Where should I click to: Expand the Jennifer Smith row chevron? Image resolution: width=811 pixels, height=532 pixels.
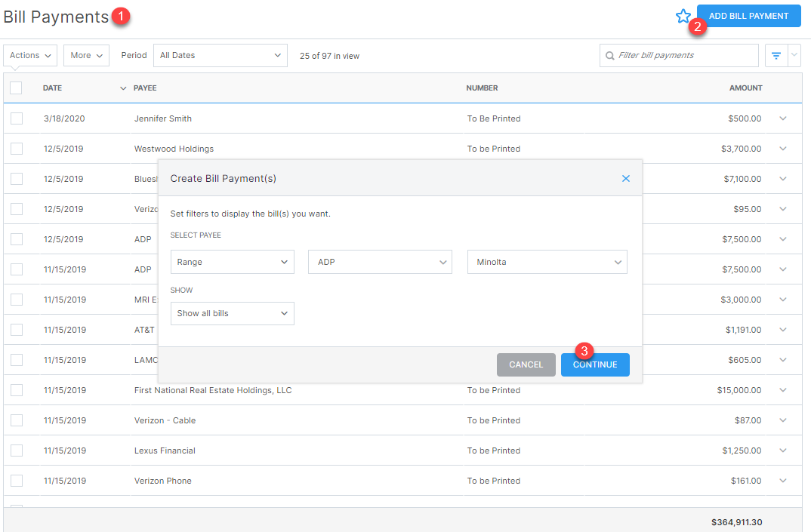783,118
